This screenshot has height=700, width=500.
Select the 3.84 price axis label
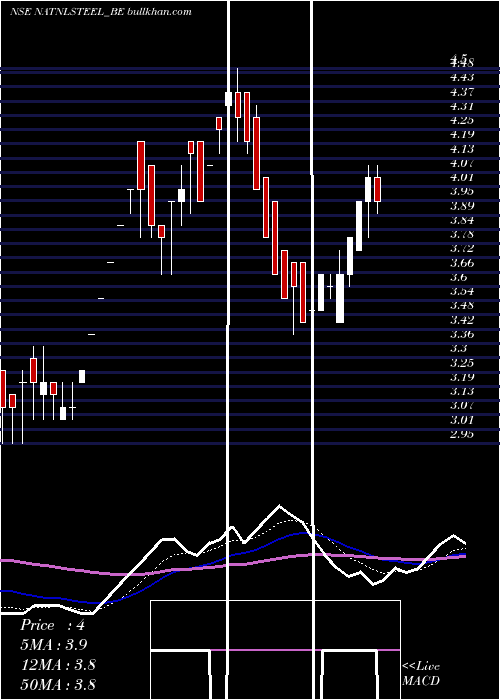462,220
